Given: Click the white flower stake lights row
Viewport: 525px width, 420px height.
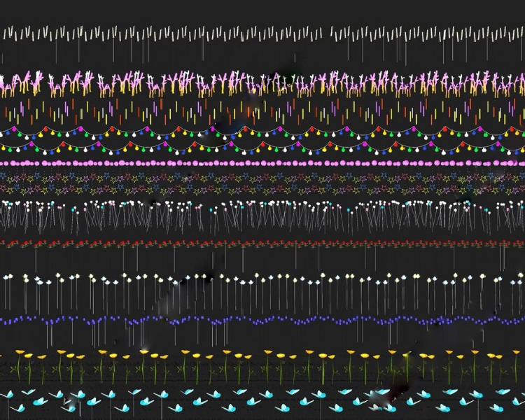Looking at the screenshot, I should click(x=262, y=279).
